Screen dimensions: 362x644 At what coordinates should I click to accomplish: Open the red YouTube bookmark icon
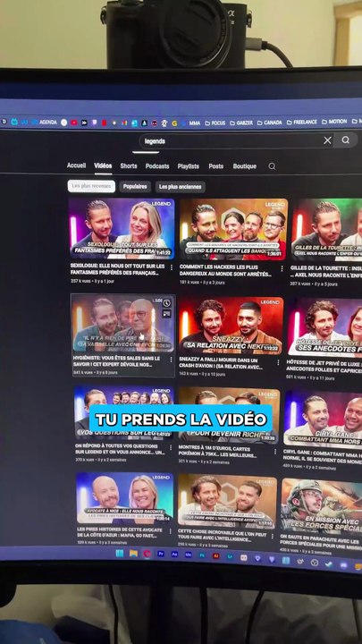[x=74, y=123]
